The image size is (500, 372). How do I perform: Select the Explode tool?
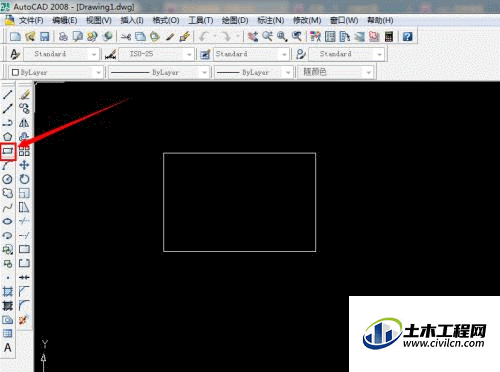24,320
